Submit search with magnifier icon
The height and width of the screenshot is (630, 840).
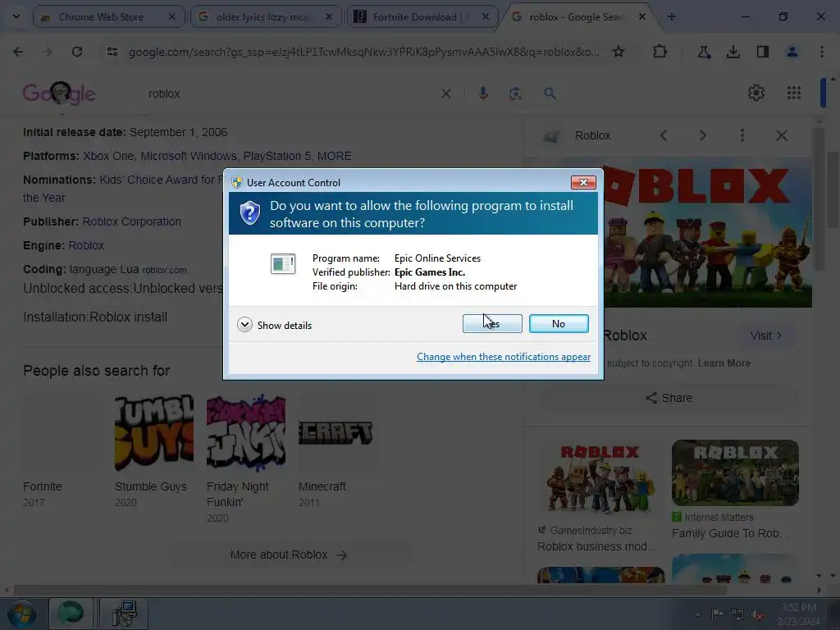coord(550,94)
